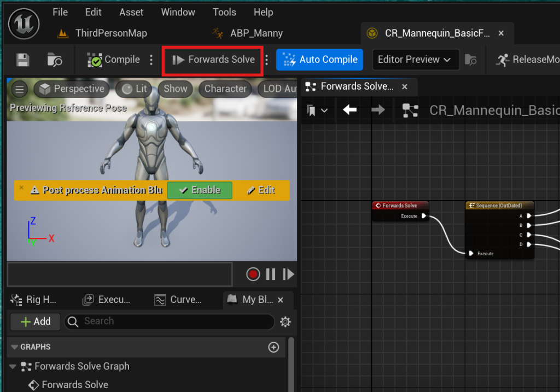Open Forwards Solve mode options menu
Screen dimensions: 560x392
tap(267, 60)
